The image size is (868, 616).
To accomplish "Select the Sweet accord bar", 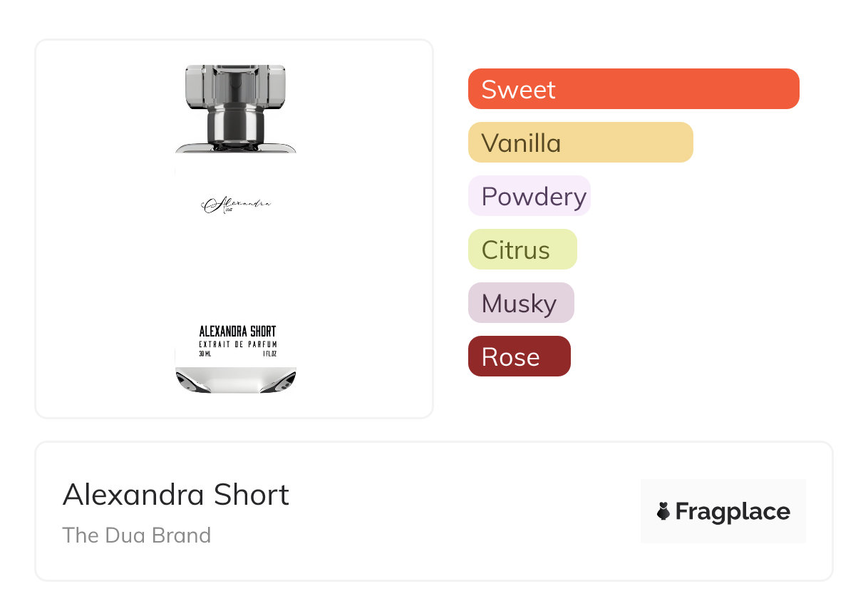I will click(633, 89).
